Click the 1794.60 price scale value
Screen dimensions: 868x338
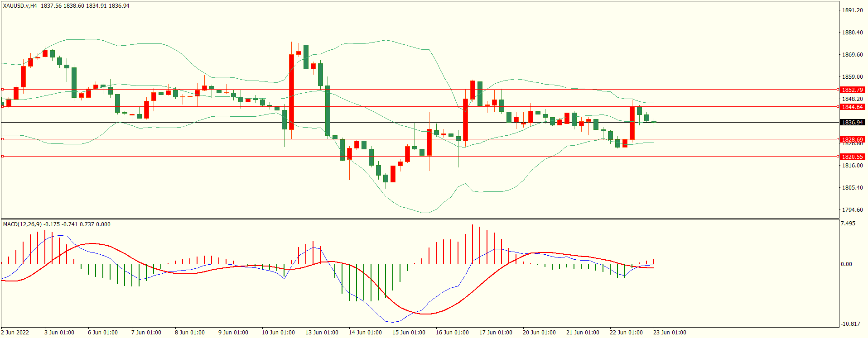(x=852, y=210)
